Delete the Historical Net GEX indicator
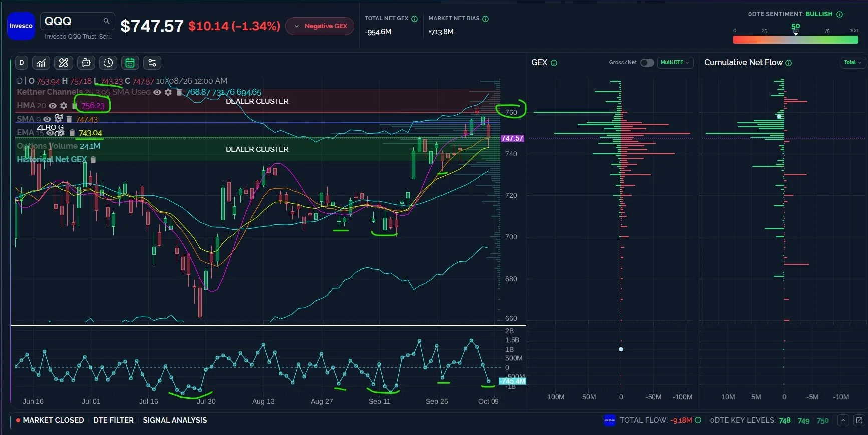868x435 pixels. 93,159
